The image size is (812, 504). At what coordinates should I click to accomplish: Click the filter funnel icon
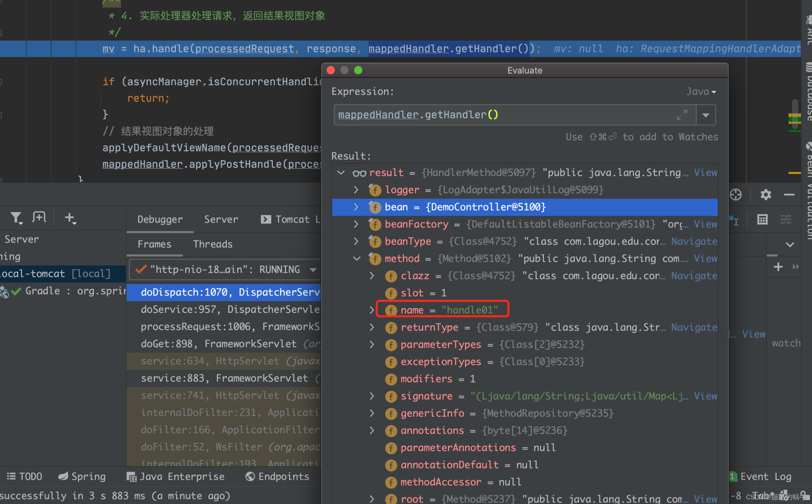16,218
